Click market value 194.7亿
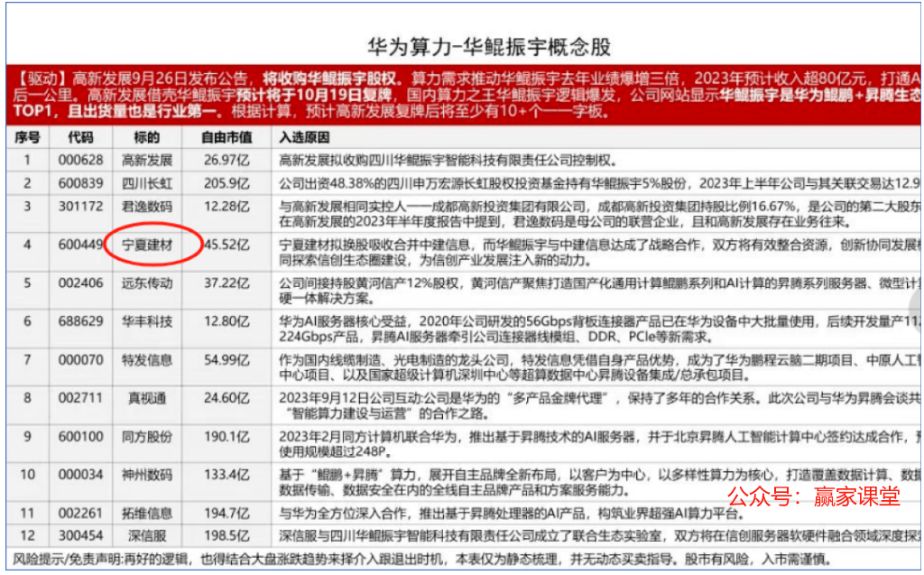Image resolution: width=924 pixels, height=575 pixels. tap(226, 513)
